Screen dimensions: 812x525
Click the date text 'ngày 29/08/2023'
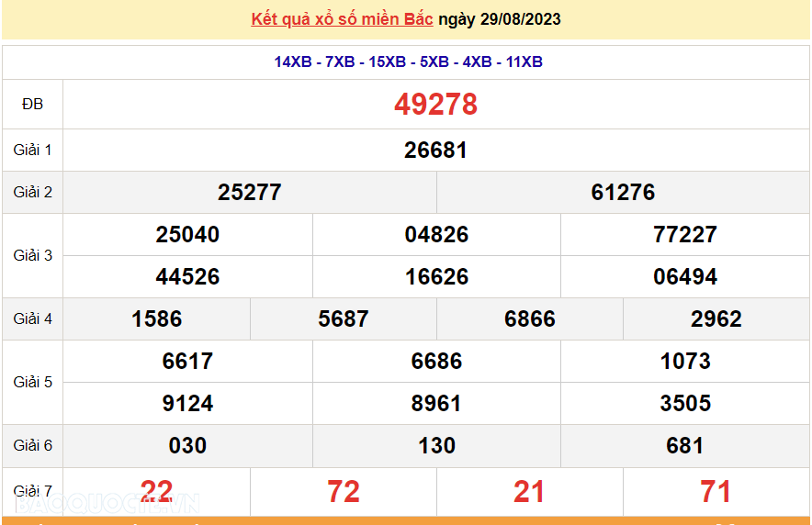499,19
